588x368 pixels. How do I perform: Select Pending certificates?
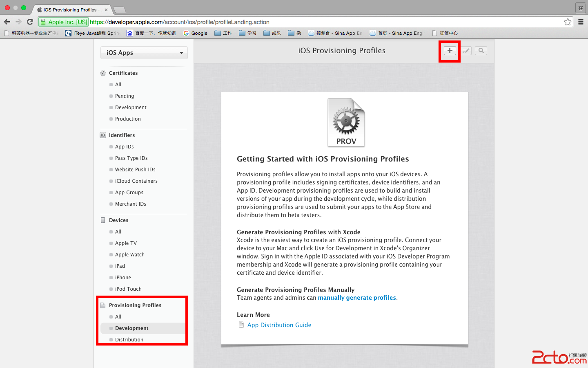125,96
